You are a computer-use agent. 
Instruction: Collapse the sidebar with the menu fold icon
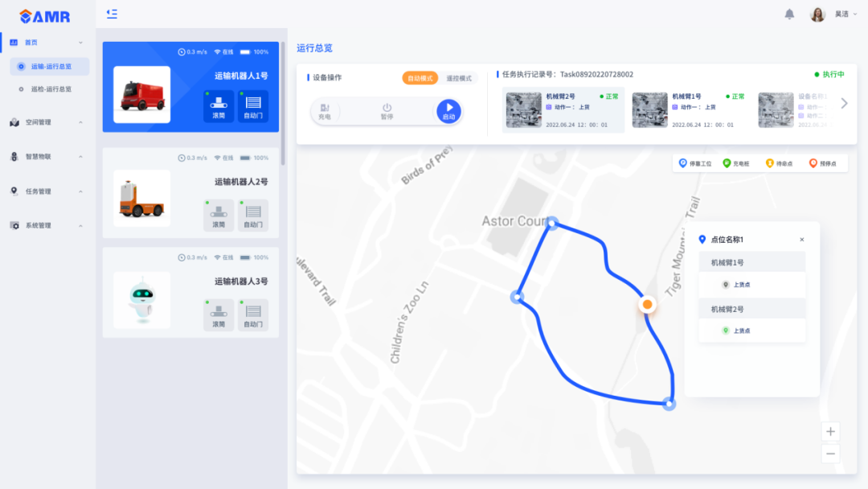(112, 14)
